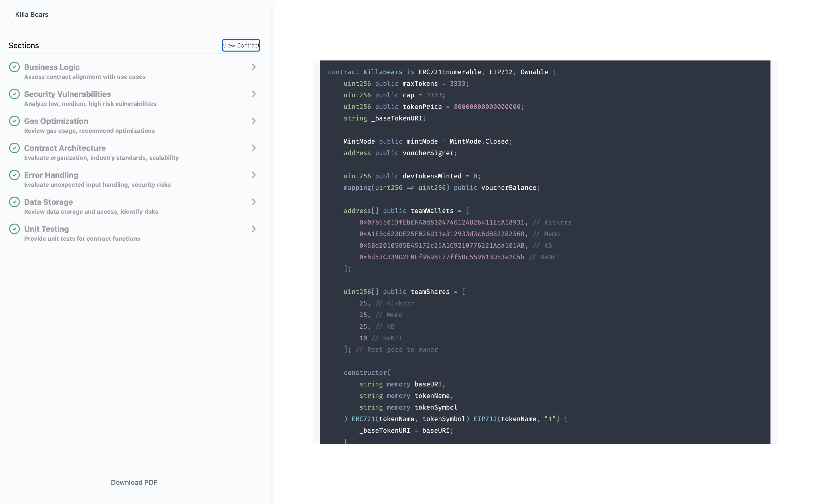
Task: Click the 'mintMode = MintMode.Closed' line
Action: click(428, 141)
